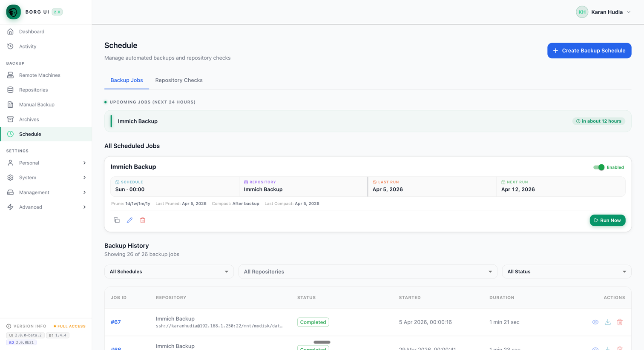Click the Repositories database icon

tap(10, 90)
